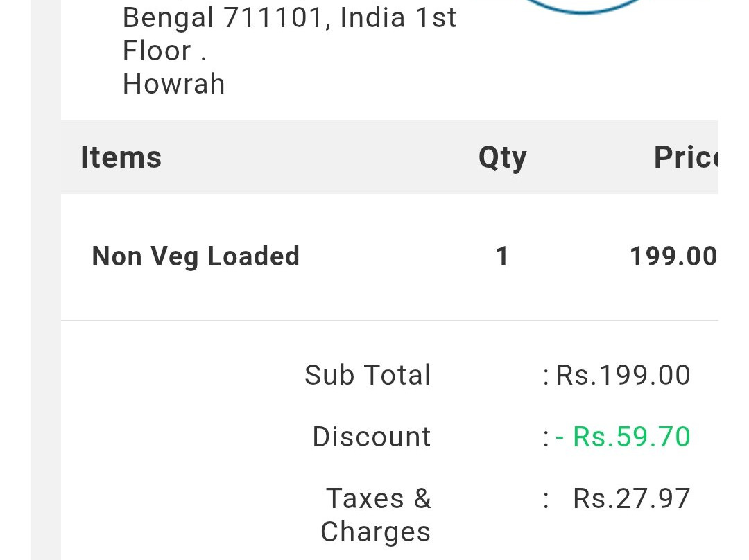
Task: Click the Floor address line
Action: [x=164, y=51]
